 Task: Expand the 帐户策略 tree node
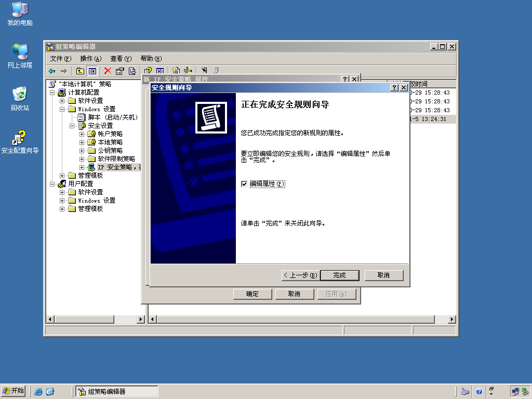[82, 134]
